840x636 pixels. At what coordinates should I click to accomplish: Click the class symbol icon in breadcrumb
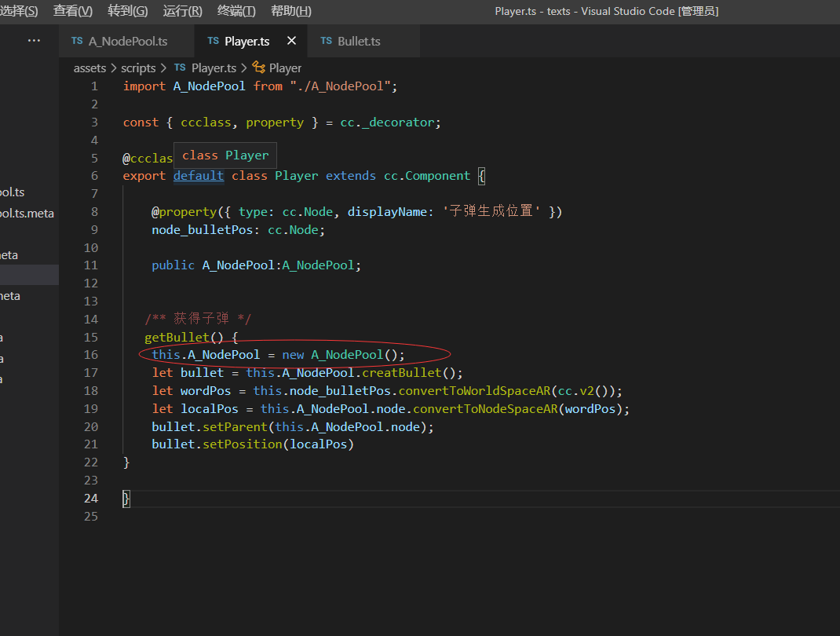259,68
